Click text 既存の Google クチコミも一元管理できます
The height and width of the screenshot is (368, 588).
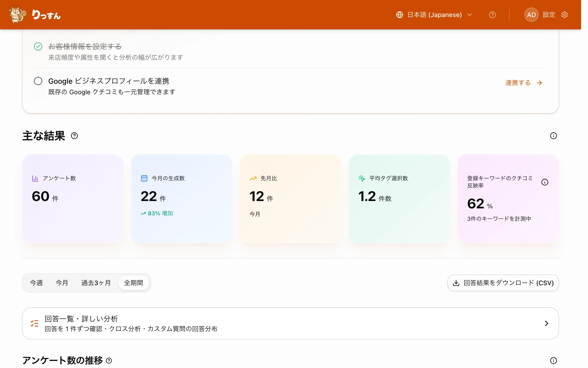[x=112, y=92]
